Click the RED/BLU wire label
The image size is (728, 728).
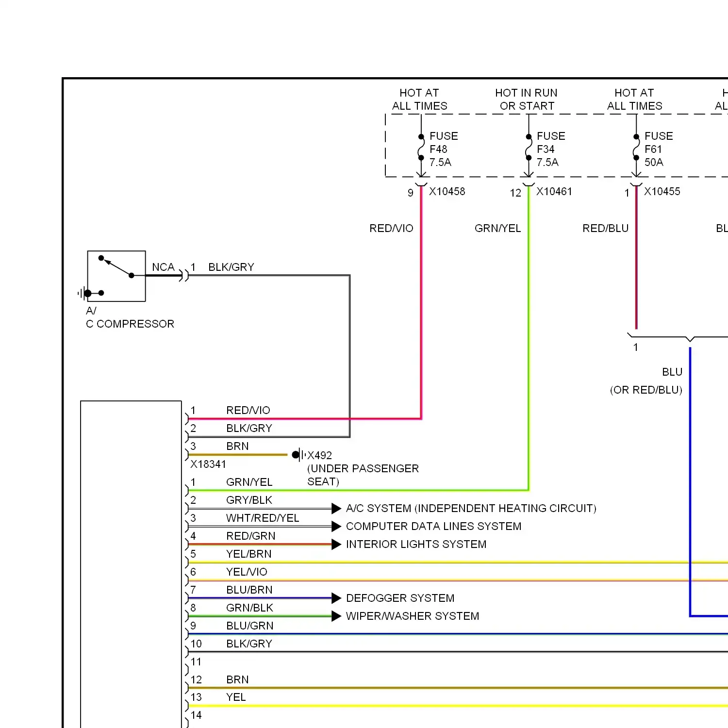(x=605, y=228)
